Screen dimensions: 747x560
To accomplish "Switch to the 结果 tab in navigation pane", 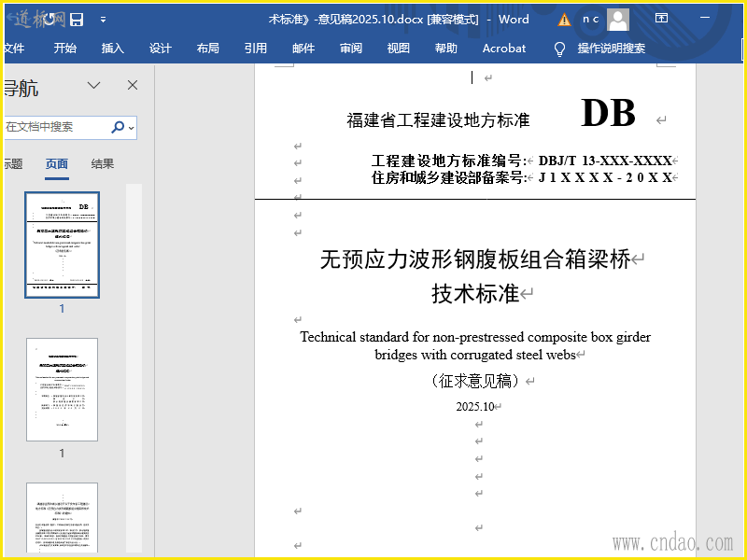I will (103, 164).
